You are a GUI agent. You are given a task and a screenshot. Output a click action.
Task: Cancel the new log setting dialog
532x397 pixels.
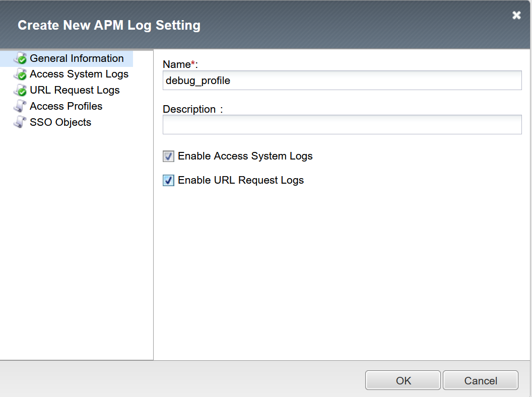click(x=481, y=380)
